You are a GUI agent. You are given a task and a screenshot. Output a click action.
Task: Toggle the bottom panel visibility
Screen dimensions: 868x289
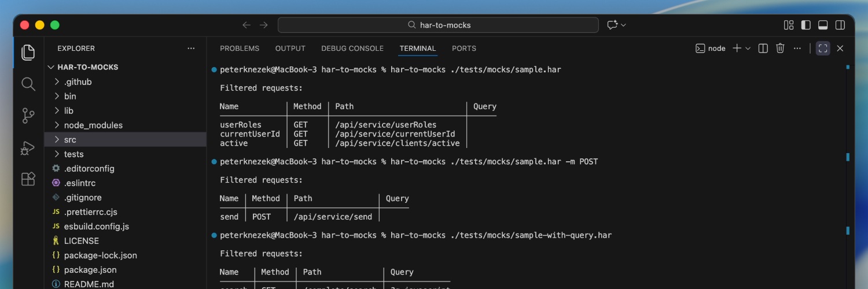[x=822, y=25]
